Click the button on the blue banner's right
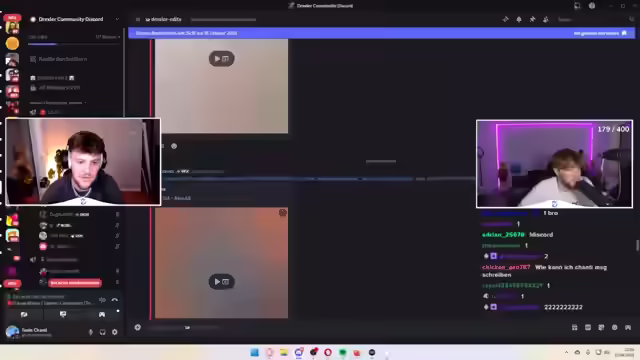The image size is (640, 360). 600,33
